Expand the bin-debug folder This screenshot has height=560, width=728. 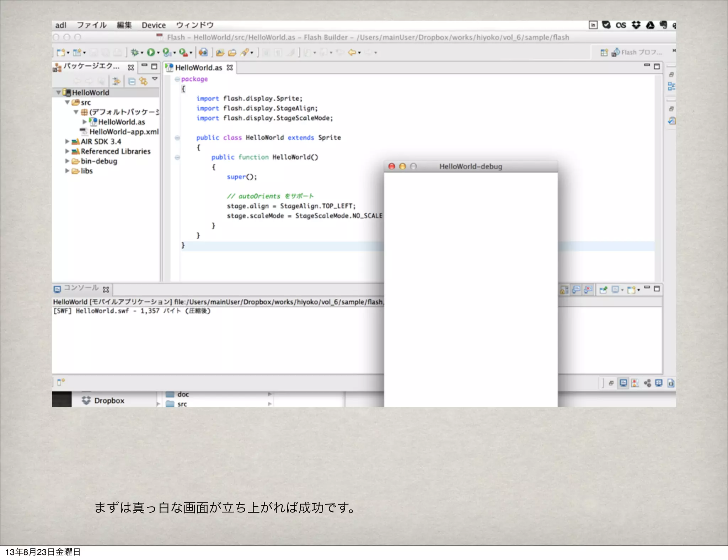tap(67, 161)
